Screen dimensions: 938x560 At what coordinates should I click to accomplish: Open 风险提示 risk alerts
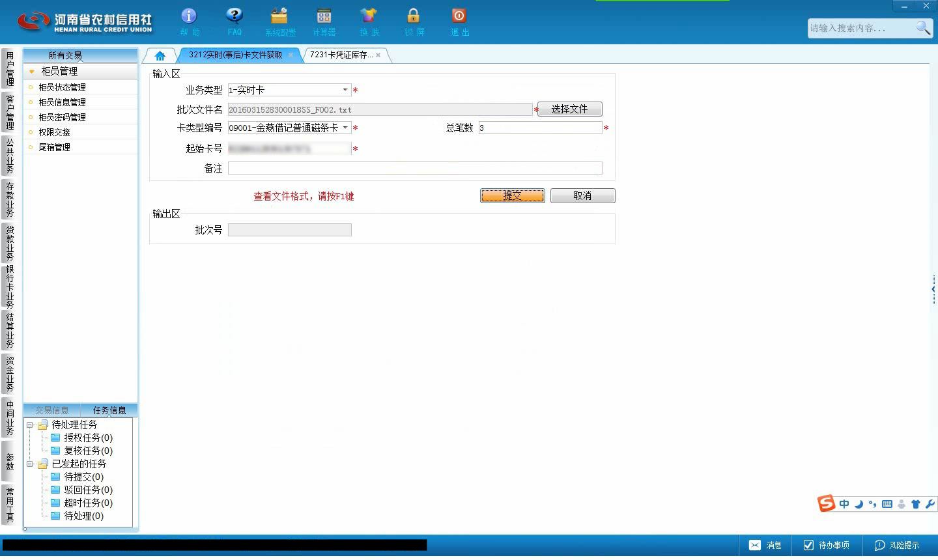click(897, 545)
